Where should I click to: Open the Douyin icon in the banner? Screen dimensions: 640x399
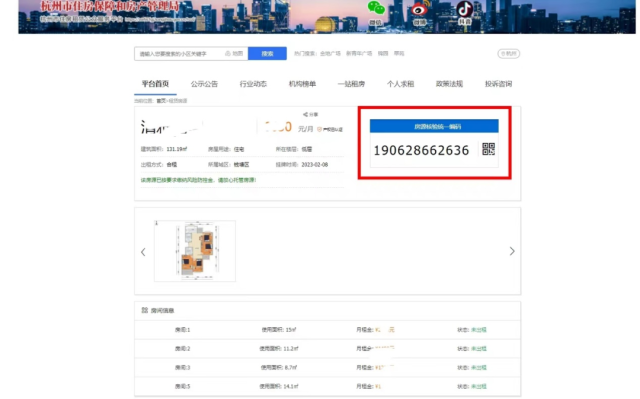tap(464, 9)
